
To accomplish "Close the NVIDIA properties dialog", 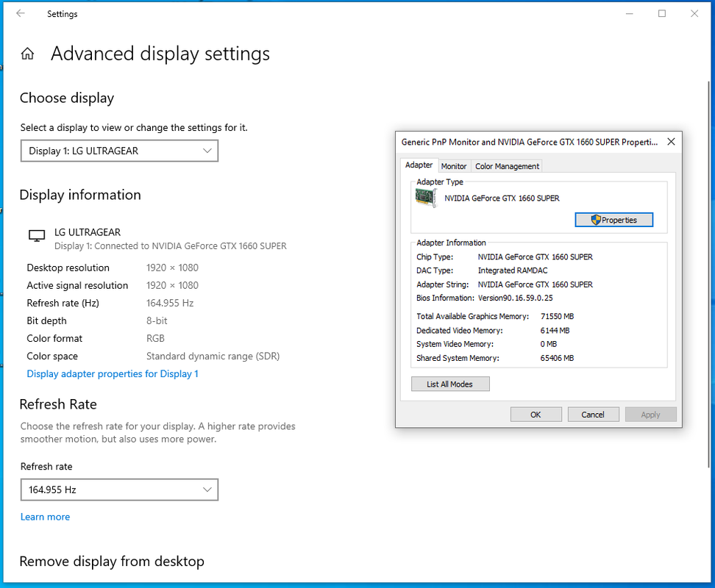I will (x=671, y=142).
